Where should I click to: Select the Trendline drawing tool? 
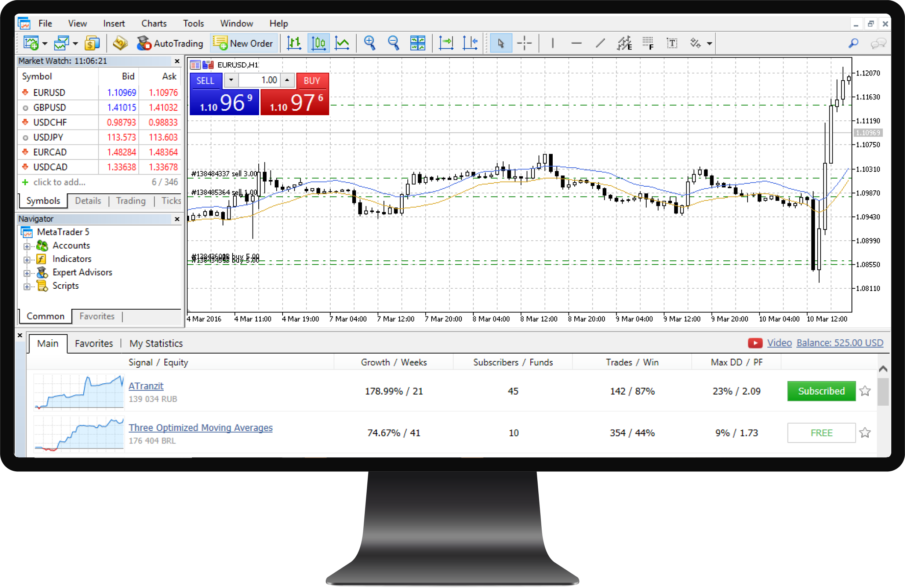click(600, 43)
